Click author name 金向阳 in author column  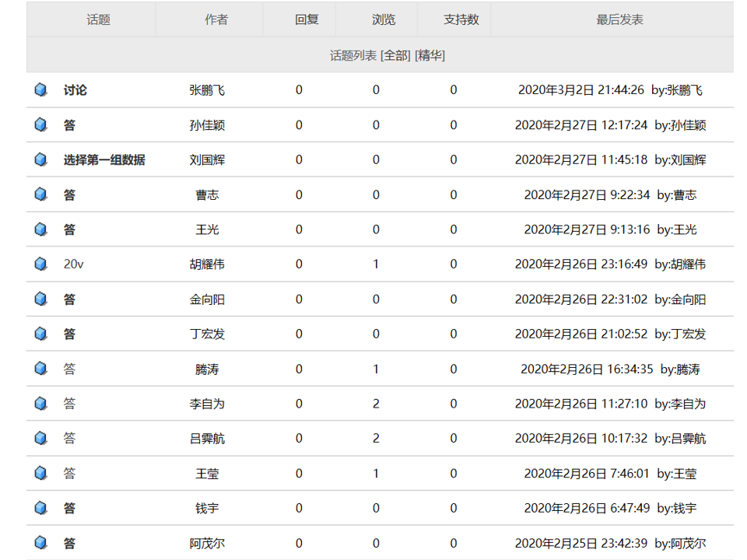coord(207,299)
